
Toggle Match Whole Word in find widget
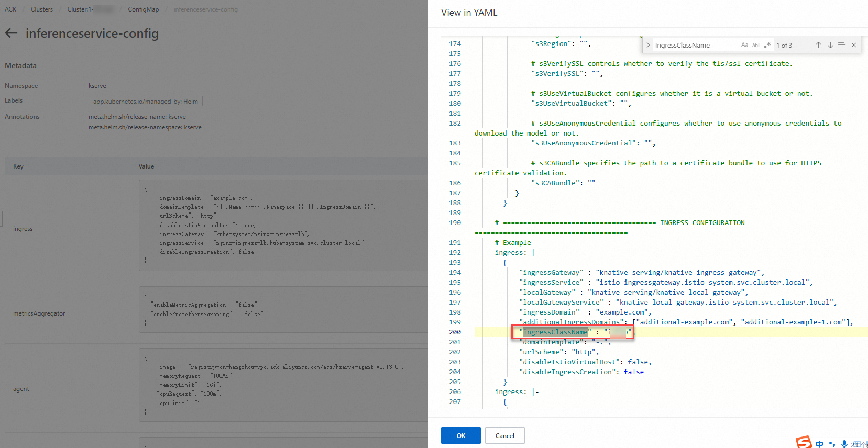pos(755,45)
